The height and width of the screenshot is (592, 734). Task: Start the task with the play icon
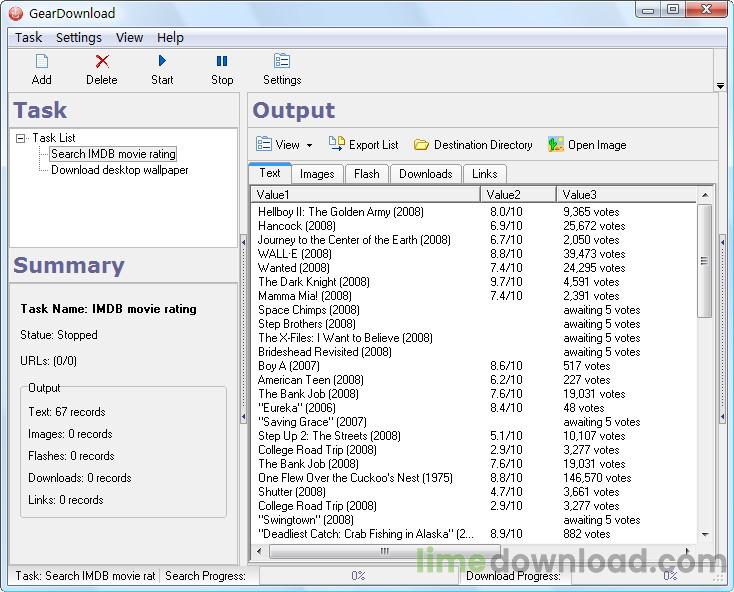[x=162, y=61]
